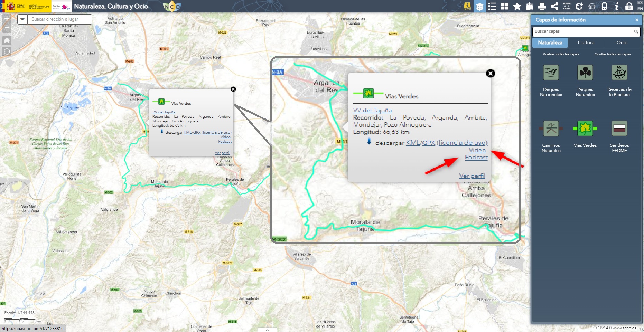Screen dimensions: 644x332
Task: Download KML from the small popup
Action: click(x=188, y=132)
